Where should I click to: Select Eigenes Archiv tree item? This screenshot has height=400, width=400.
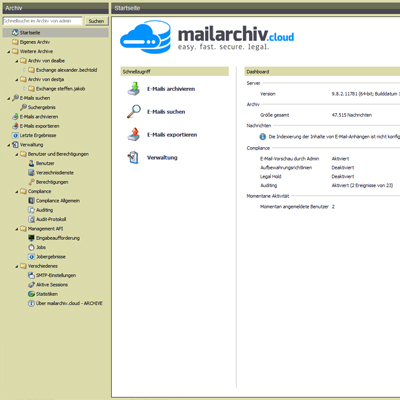pos(35,42)
